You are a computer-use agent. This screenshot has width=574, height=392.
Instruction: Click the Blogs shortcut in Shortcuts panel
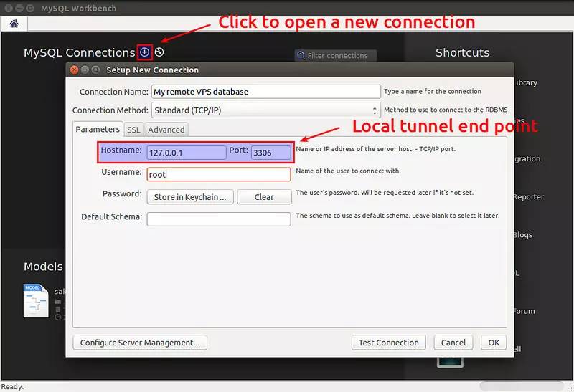[x=523, y=235]
